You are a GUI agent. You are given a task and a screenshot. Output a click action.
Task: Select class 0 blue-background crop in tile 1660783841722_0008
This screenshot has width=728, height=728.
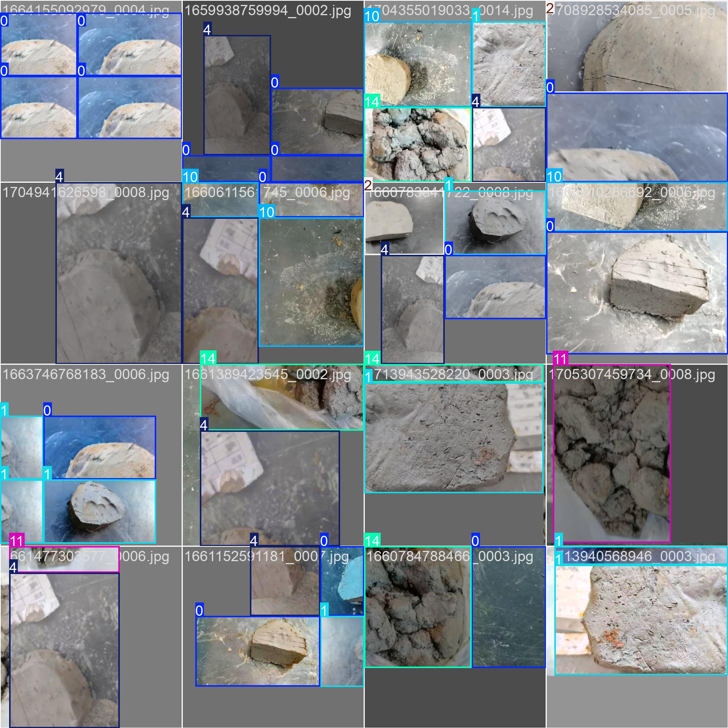pyautogui.click(x=495, y=287)
